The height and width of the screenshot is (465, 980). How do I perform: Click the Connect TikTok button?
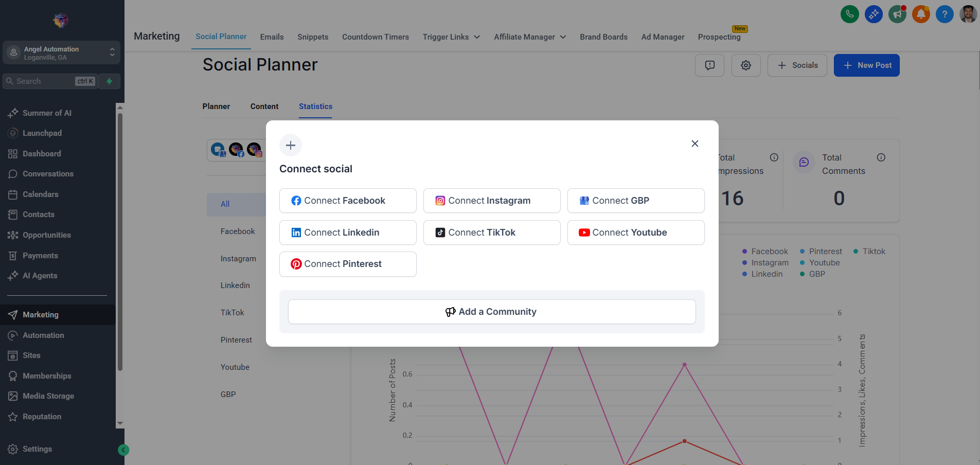(491, 232)
